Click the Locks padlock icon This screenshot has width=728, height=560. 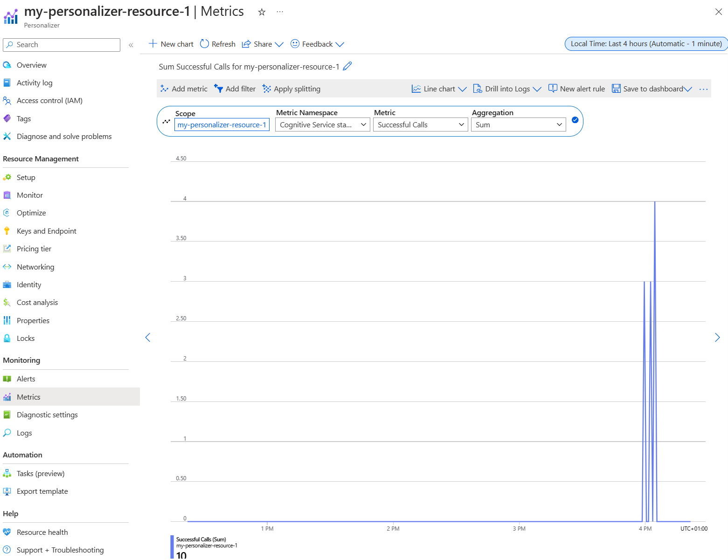point(7,338)
